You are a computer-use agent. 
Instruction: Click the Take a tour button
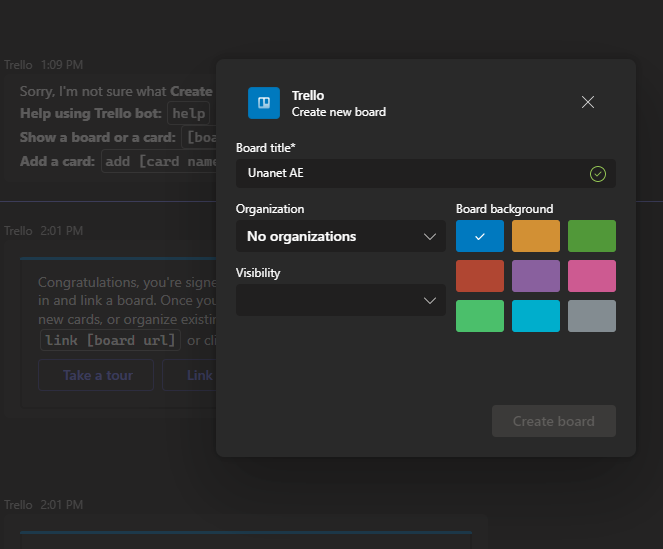(96, 375)
